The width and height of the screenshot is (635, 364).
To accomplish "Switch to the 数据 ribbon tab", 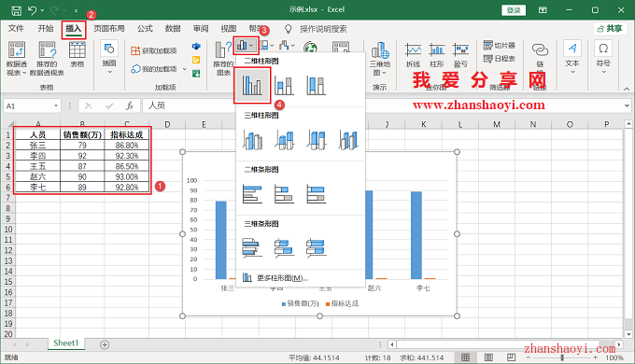I will [x=173, y=29].
